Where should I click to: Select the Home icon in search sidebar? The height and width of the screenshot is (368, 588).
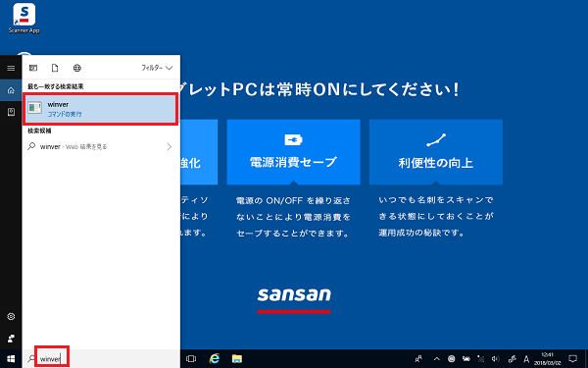[x=11, y=90]
